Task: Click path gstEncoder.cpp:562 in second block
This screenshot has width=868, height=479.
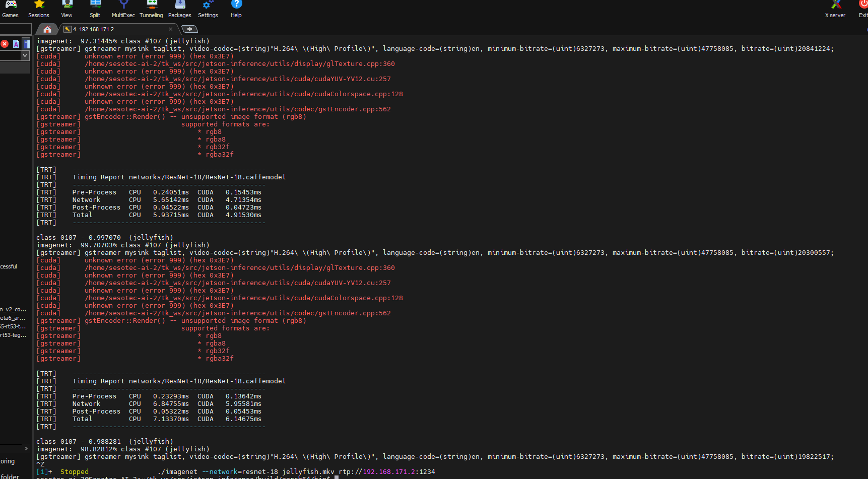Action: (x=238, y=313)
